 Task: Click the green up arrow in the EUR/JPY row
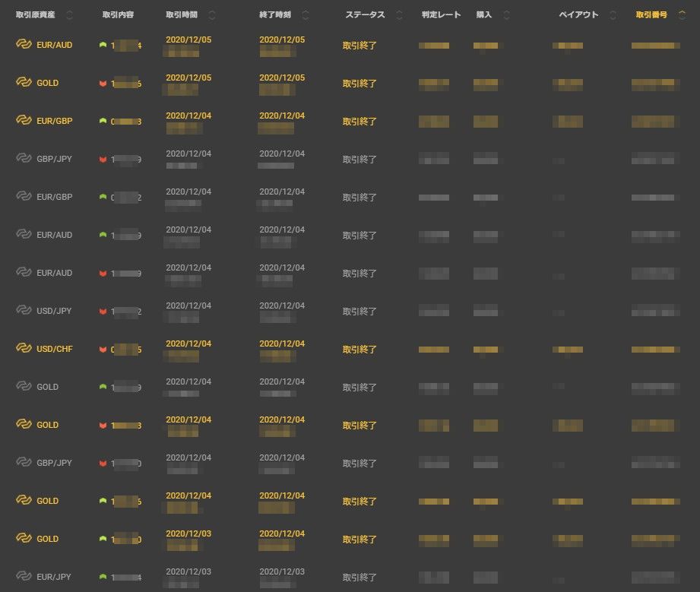(x=103, y=578)
